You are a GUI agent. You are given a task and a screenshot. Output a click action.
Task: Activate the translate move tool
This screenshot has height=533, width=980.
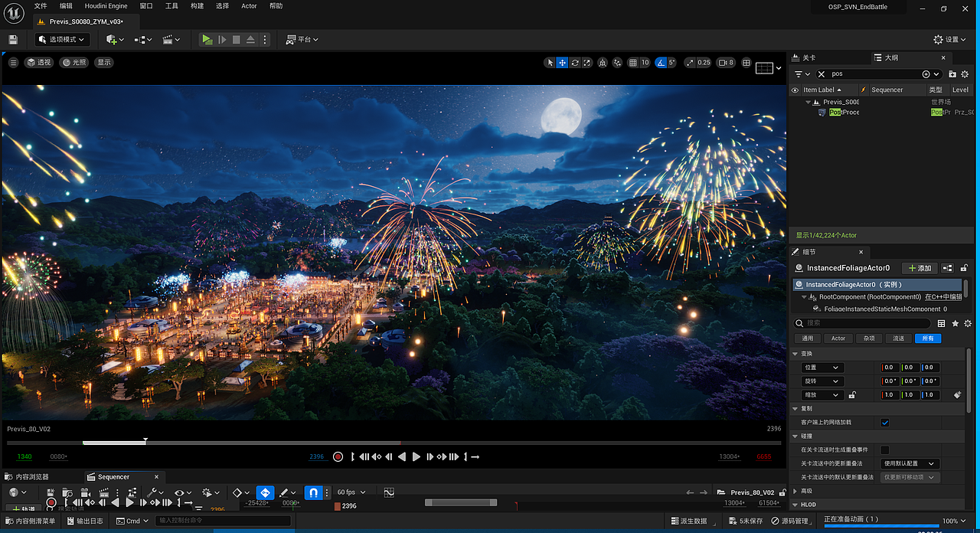coord(562,63)
